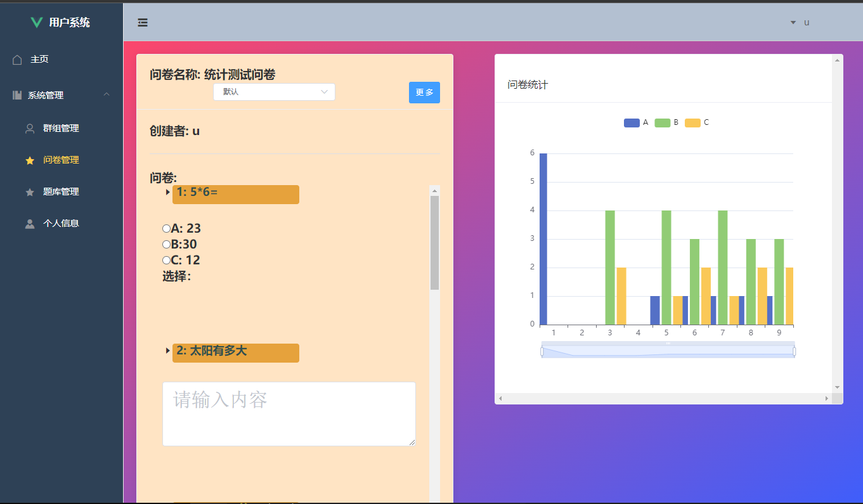Click the 问卷统计 card heading

(x=528, y=85)
